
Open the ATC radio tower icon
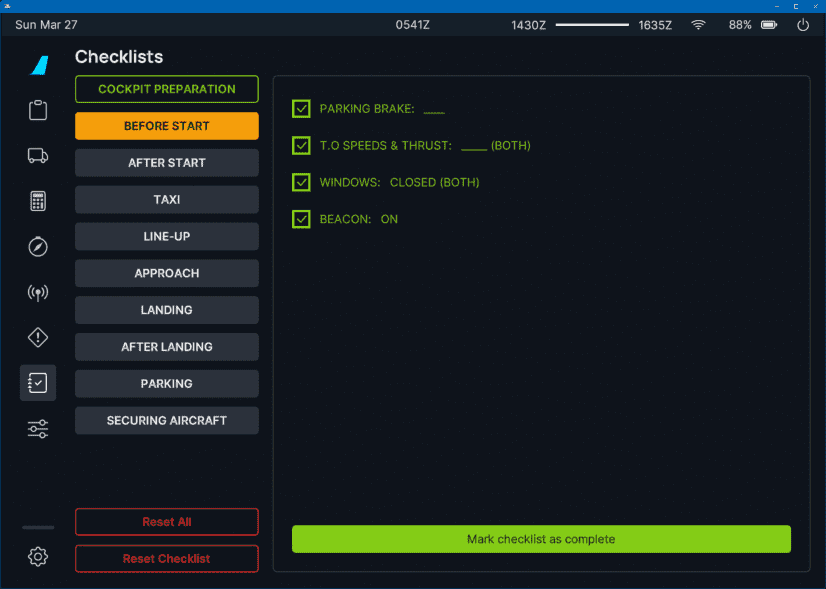click(x=38, y=293)
